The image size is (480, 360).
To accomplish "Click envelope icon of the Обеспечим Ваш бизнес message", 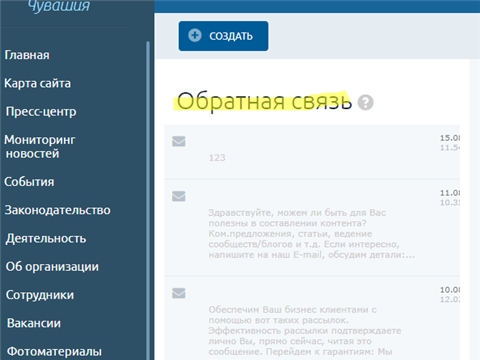I will click(179, 293).
